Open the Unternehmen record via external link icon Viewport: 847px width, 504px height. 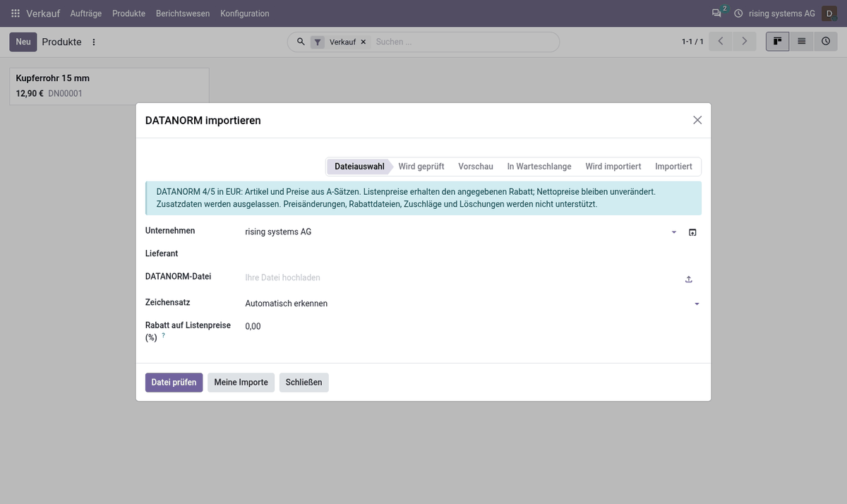tap(692, 232)
